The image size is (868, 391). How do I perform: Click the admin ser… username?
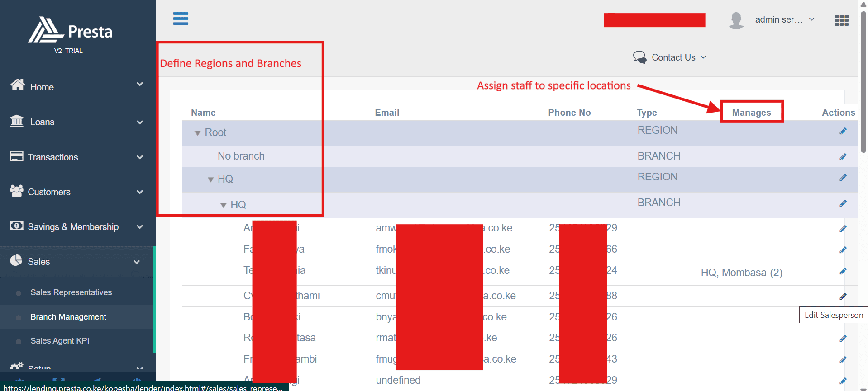pos(779,19)
